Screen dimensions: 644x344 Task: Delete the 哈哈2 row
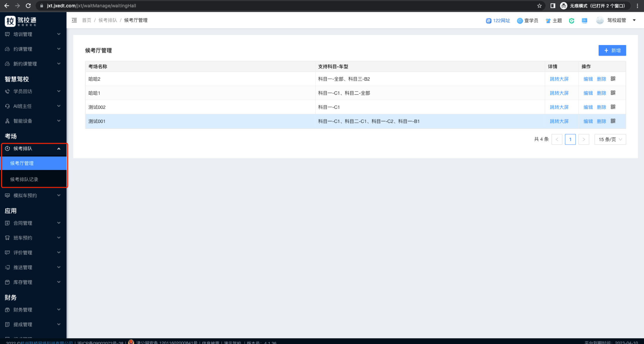601,79
